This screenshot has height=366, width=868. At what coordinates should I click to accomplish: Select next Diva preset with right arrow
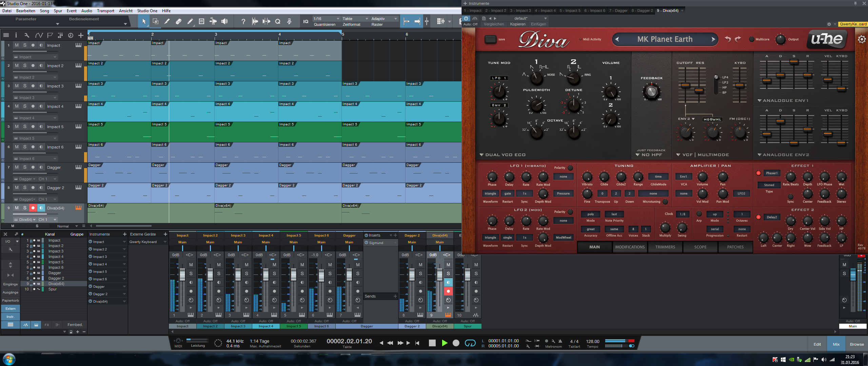click(x=713, y=39)
